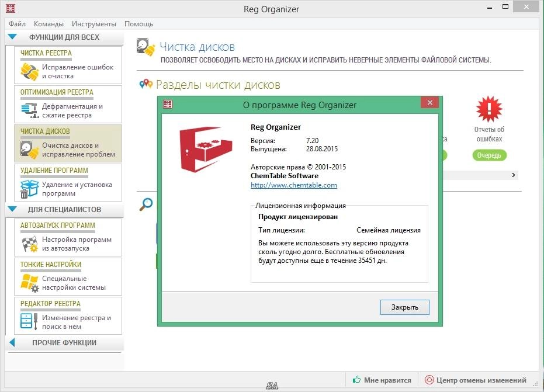Image resolution: width=544 pixels, height=392 pixels.
Task: Click the ChemTable Software text
Action: click(285, 176)
